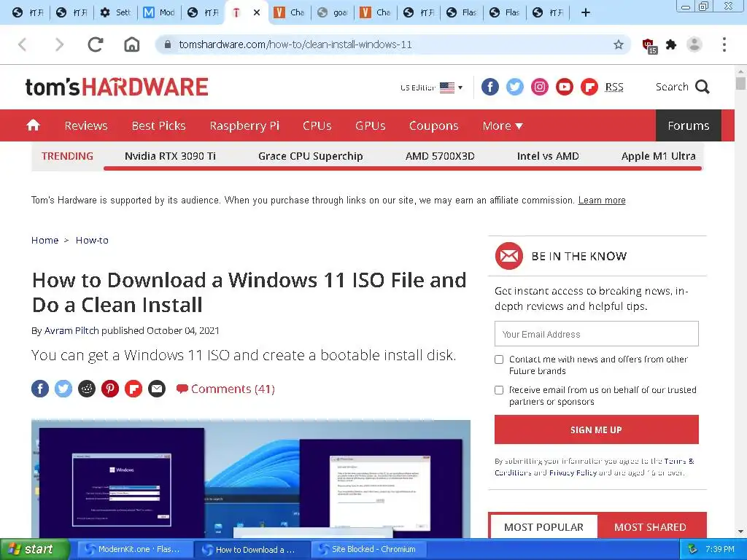The width and height of the screenshot is (747, 560).
Task: Switch to the Mod browser tab
Action: pos(159,12)
